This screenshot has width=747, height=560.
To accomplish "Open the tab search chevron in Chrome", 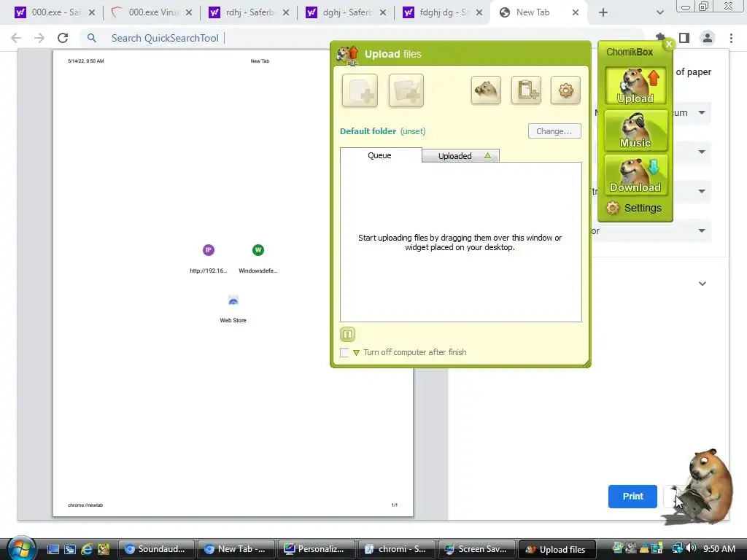I will 659,13.
